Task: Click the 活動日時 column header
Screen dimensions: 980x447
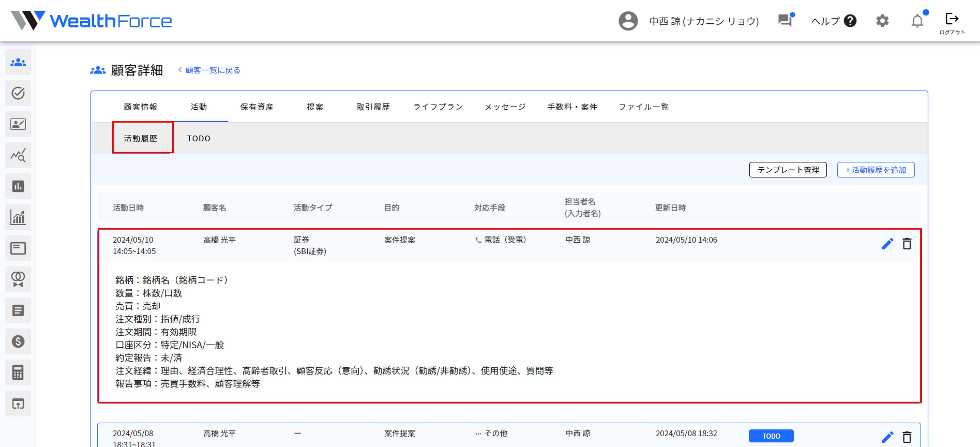Action: [x=128, y=208]
